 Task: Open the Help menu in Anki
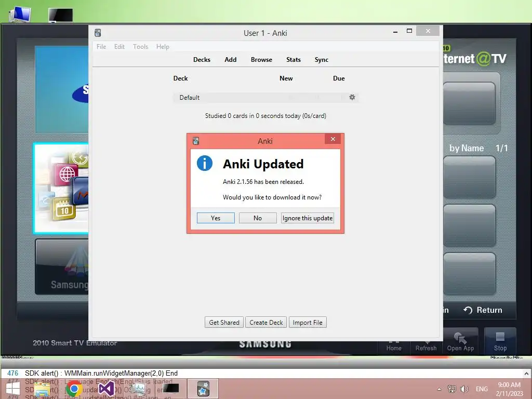(x=163, y=46)
